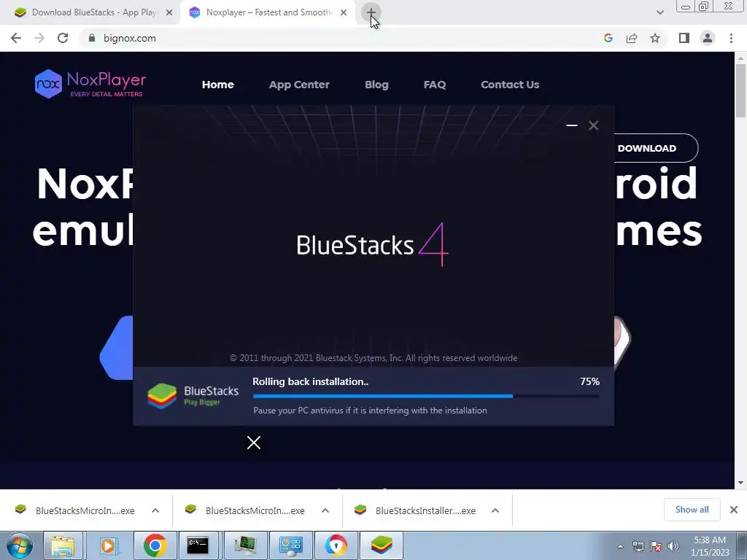The image size is (747, 560).
Task: Click Chrome taskbar icon
Action: pyautogui.click(x=155, y=545)
